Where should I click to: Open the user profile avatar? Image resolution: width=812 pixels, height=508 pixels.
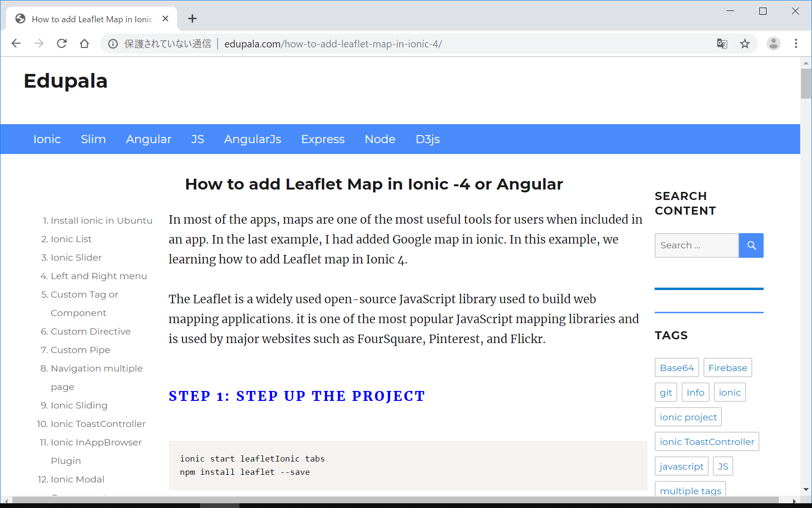click(x=774, y=44)
